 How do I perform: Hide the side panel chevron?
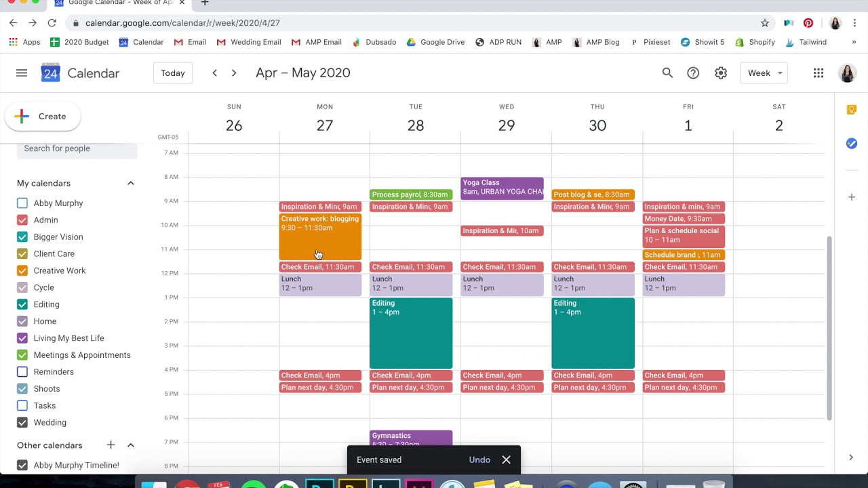point(851,457)
